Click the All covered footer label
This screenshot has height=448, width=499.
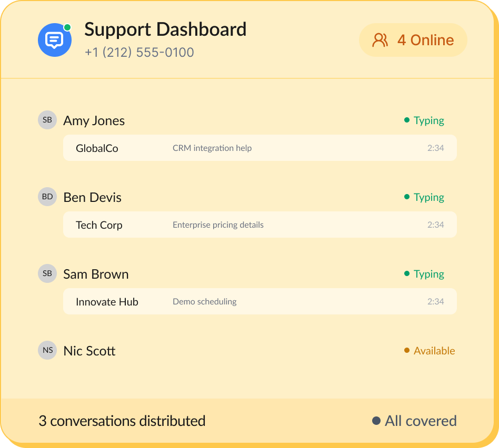pos(420,421)
